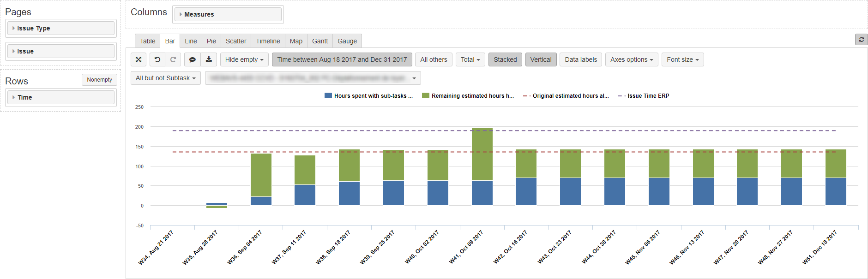Select the Scatter chart tab

[x=236, y=41]
